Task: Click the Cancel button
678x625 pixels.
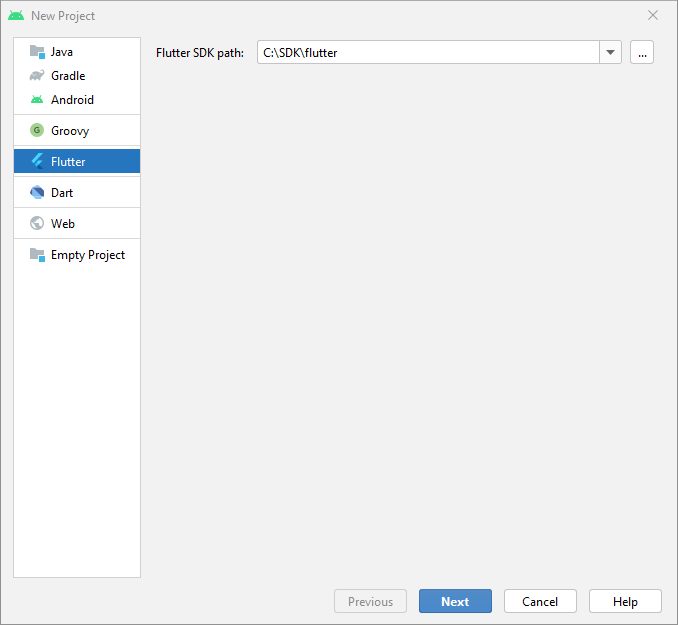Action: [540, 601]
